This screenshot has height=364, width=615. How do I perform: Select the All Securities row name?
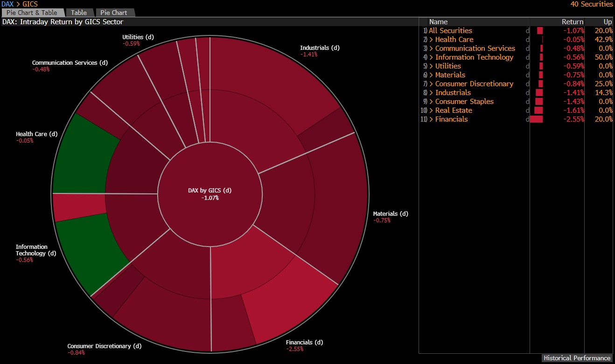[x=450, y=31]
